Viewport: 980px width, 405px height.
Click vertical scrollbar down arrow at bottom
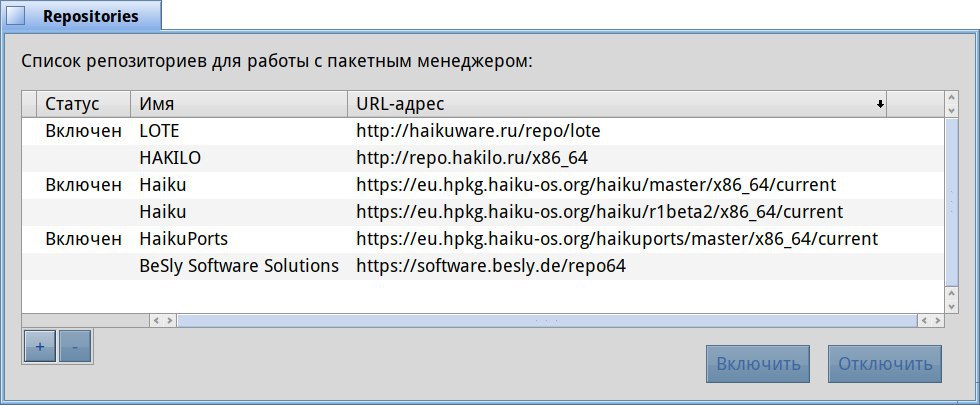(951, 306)
